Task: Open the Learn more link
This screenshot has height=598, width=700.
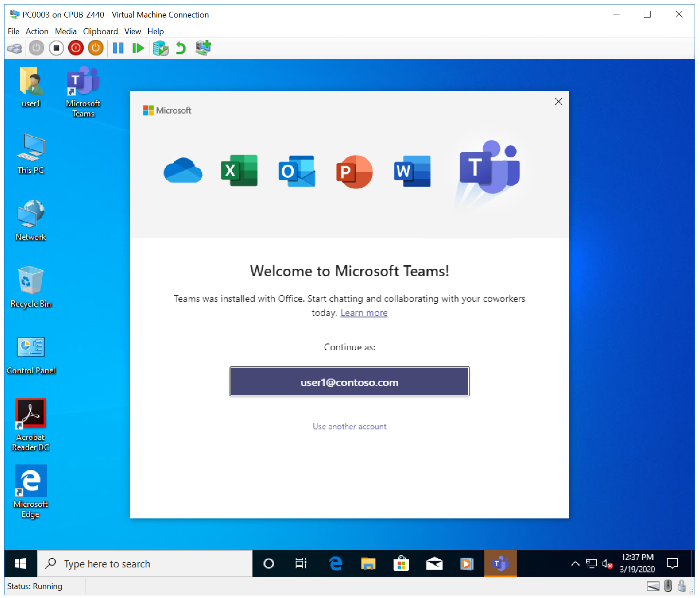Action: tap(364, 313)
